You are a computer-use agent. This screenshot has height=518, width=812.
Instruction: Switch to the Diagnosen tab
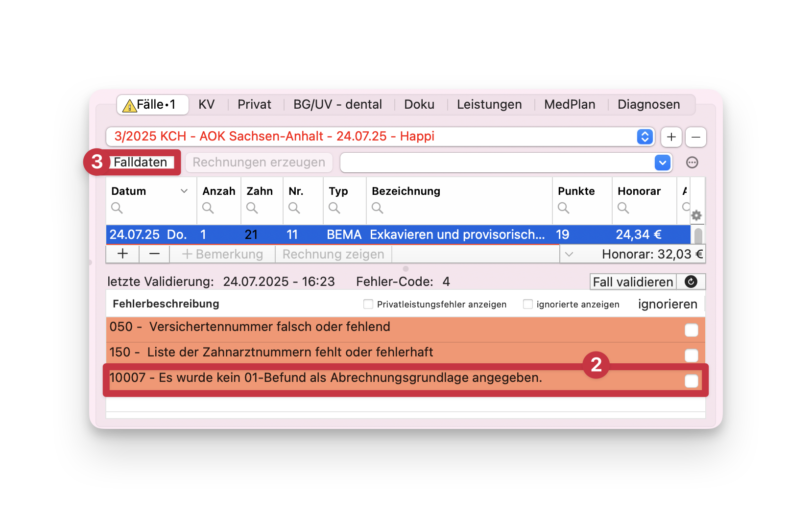648,105
